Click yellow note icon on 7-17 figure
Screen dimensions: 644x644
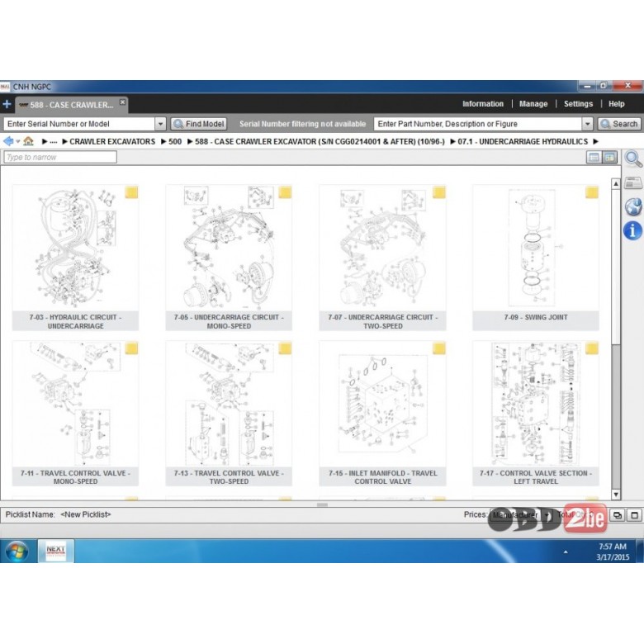(592, 348)
